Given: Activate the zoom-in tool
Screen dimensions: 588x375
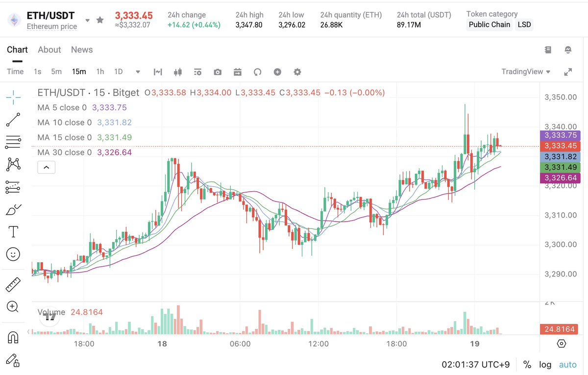Looking at the screenshot, I should coord(13,307).
